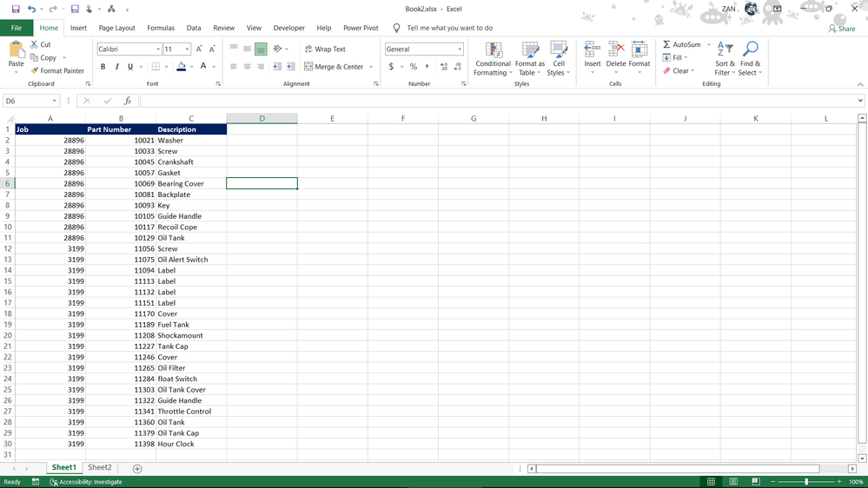This screenshot has width=868, height=488.
Task: Switch to Page Break Preview in status bar
Action: point(756,482)
